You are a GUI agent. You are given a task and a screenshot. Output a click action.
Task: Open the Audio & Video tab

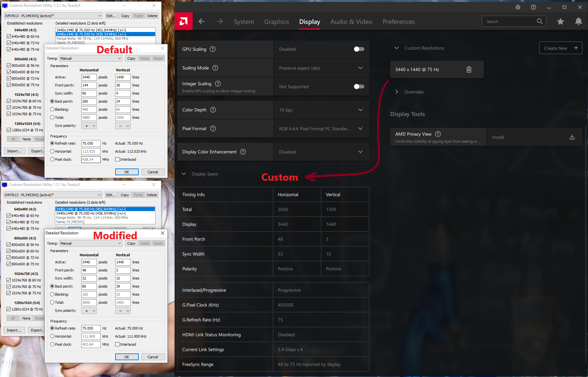(351, 22)
